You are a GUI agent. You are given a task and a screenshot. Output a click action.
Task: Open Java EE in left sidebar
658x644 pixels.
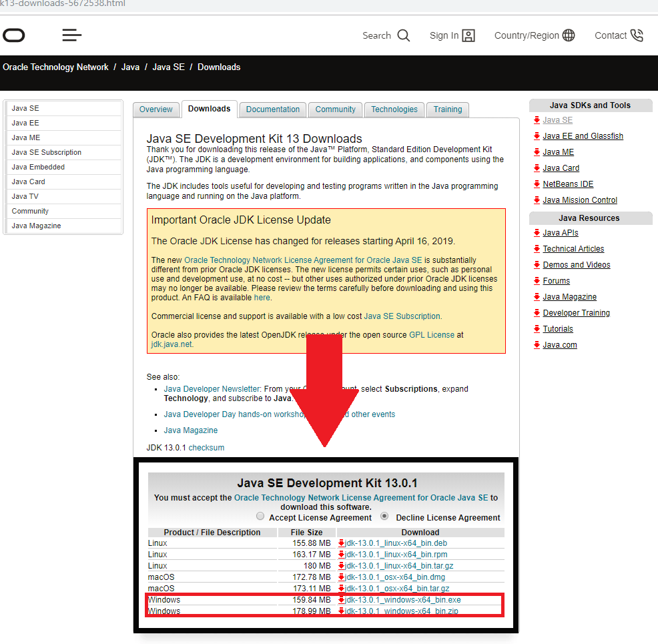tap(64, 123)
